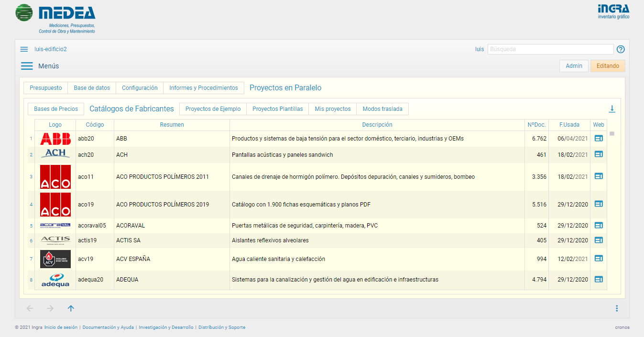This screenshot has width=644, height=337.
Task: Open the vertical three-dot options menu
Action: coord(617,308)
